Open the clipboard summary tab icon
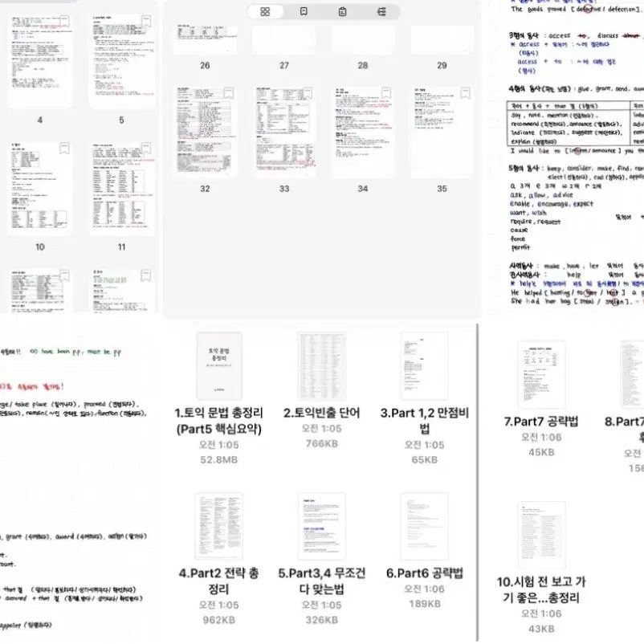This screenshot has width=644, height=644. (x=342, y=11)
